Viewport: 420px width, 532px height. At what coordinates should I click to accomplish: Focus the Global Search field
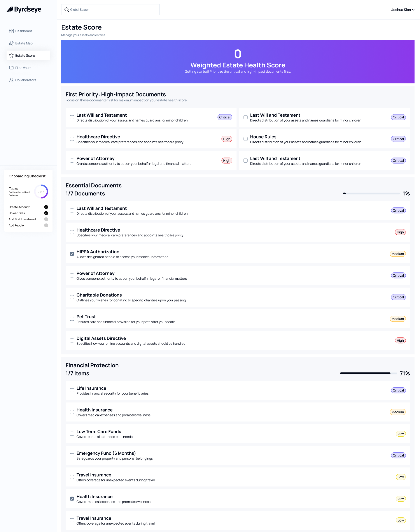(x=110, y=10)
